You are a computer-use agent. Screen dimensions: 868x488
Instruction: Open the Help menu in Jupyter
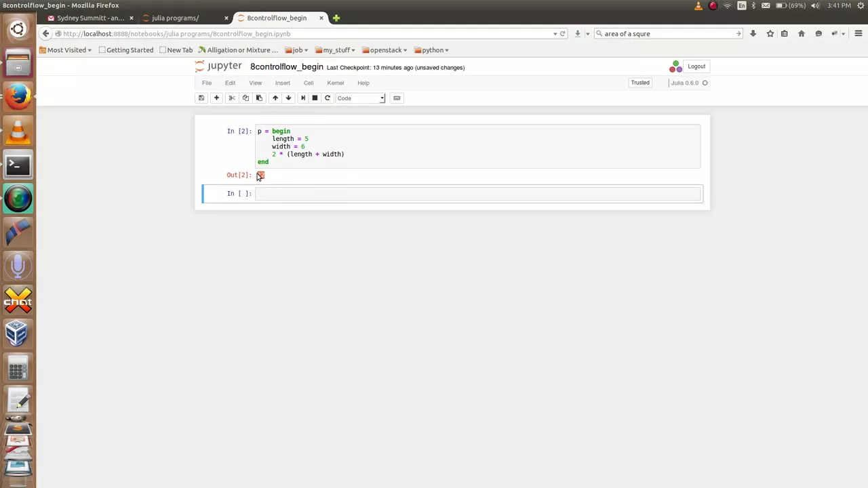(x=363, y=83)
